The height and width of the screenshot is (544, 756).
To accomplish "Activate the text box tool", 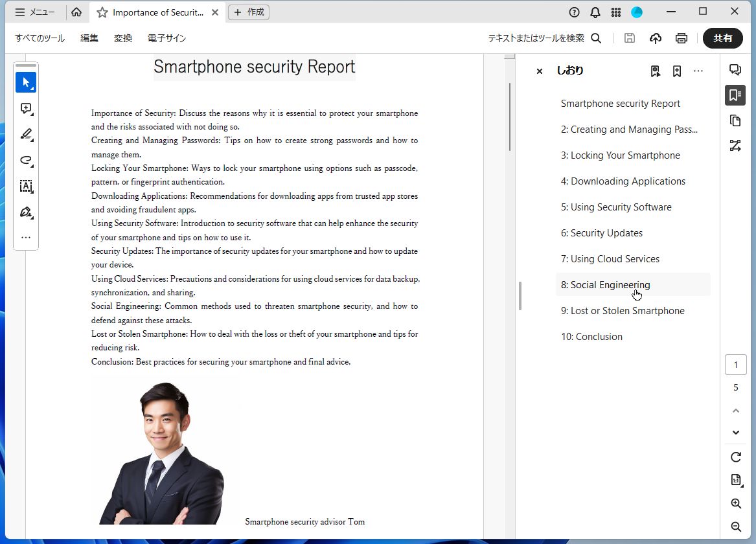I will click(x=26, y=187).
